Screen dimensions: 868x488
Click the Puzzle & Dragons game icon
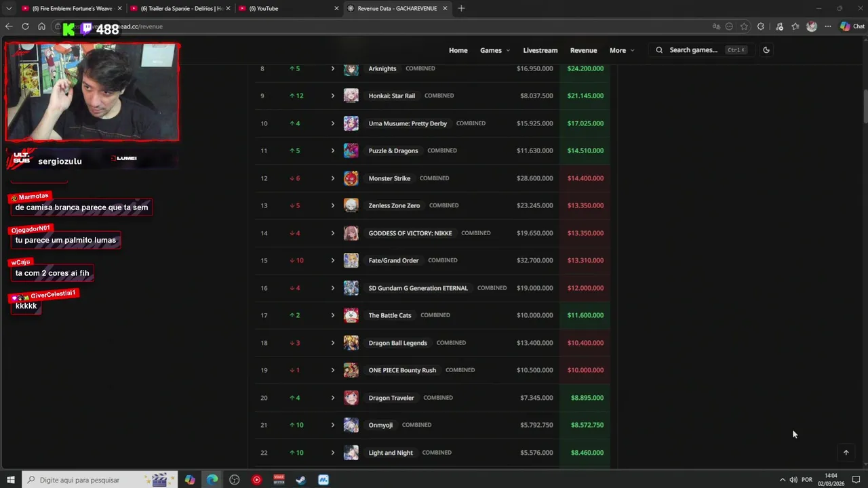pos(351,150)
